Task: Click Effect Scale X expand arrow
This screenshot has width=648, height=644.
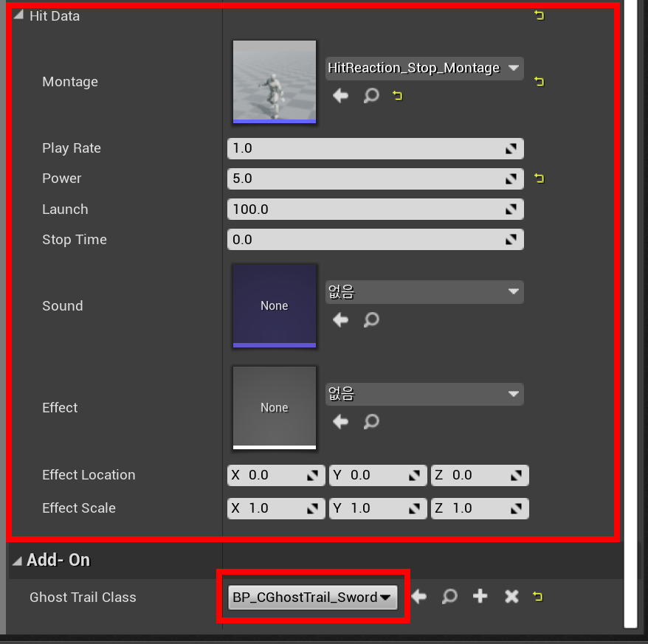Action: point(313,509)
